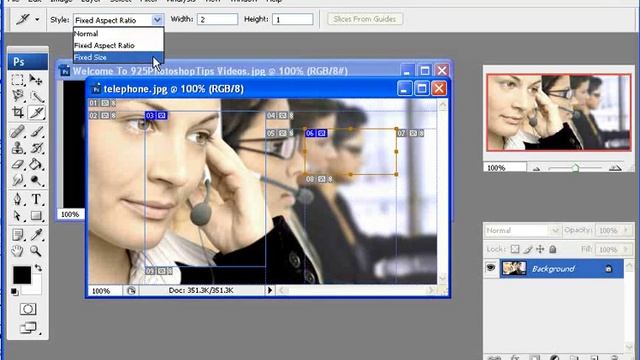Select the Rectangular Marquee tool
This screenshot has height=360, width=640.
[x=18, y=80]
